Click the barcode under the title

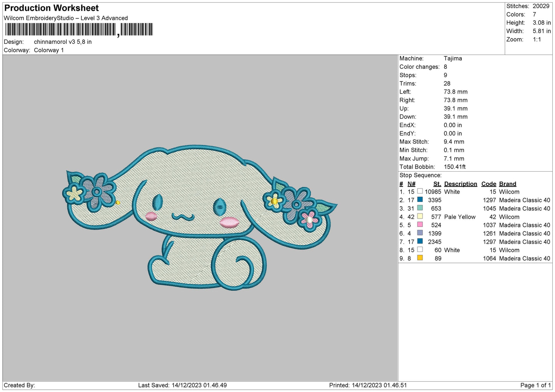coord(79,30)
